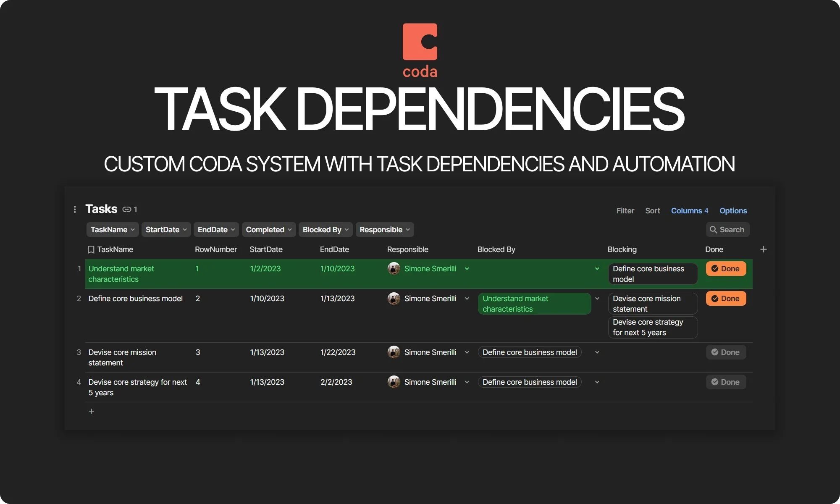
Task: Click Simone Smerilli avatar in row 3
Action: [394, 352]
